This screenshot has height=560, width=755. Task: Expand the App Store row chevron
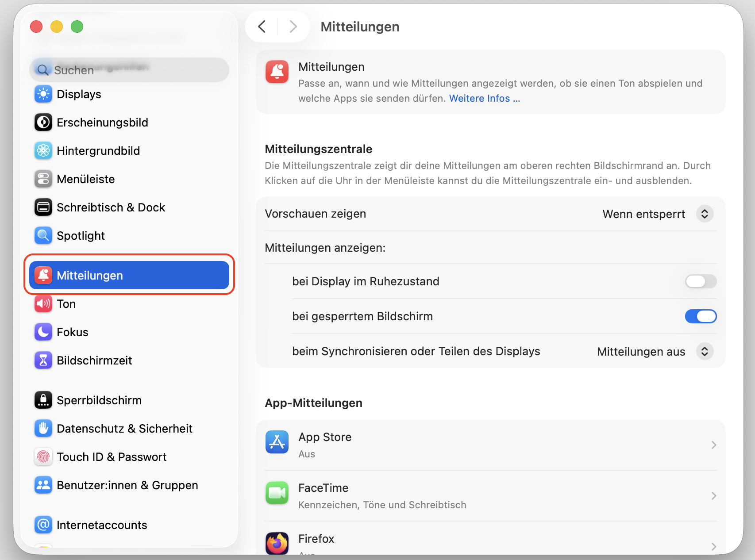(713, 445)
